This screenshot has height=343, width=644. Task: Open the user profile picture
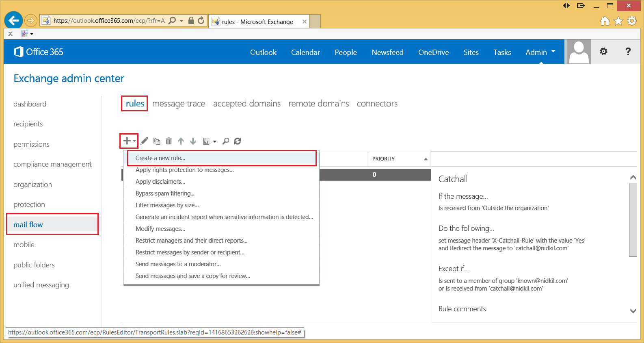coord(579,52)
